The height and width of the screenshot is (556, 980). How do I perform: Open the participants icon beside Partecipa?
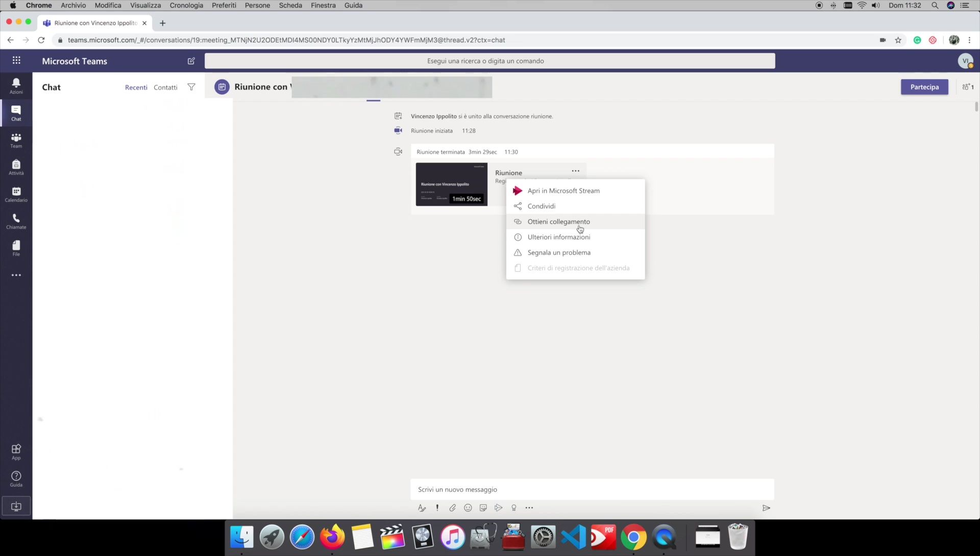point(968,87)
